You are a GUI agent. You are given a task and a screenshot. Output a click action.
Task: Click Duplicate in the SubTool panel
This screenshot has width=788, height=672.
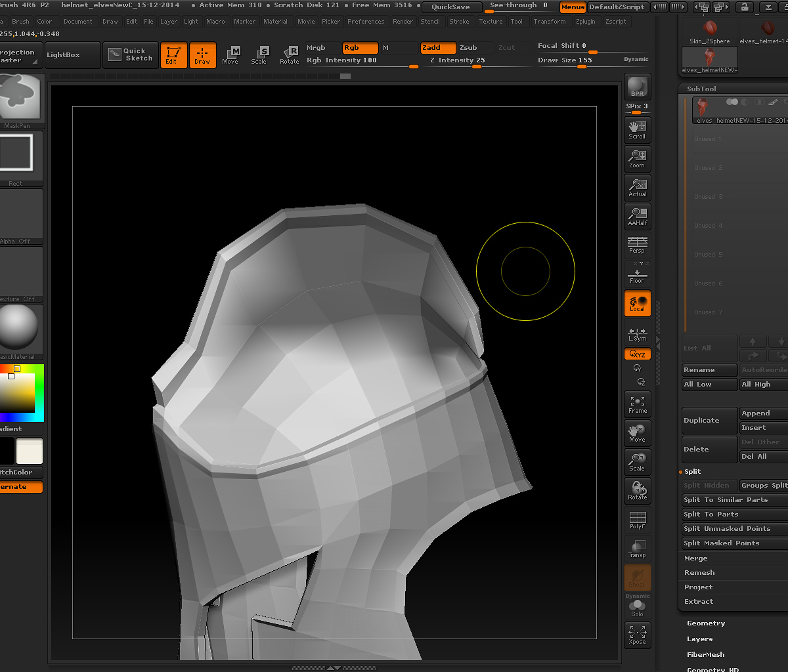point(709,421)
